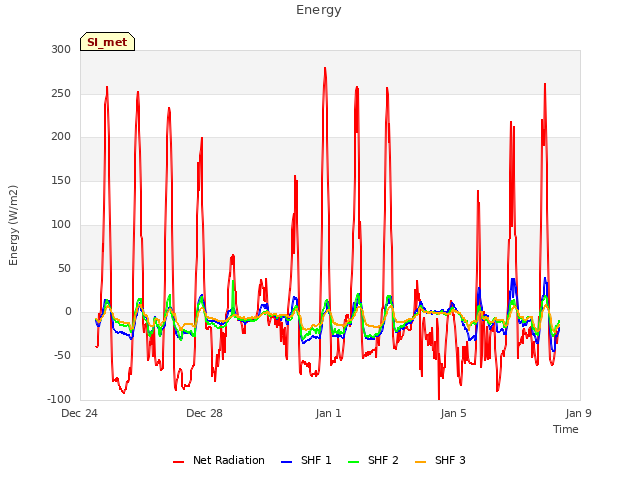Click the red Net Radiation legend swatch

pos(179,462)
